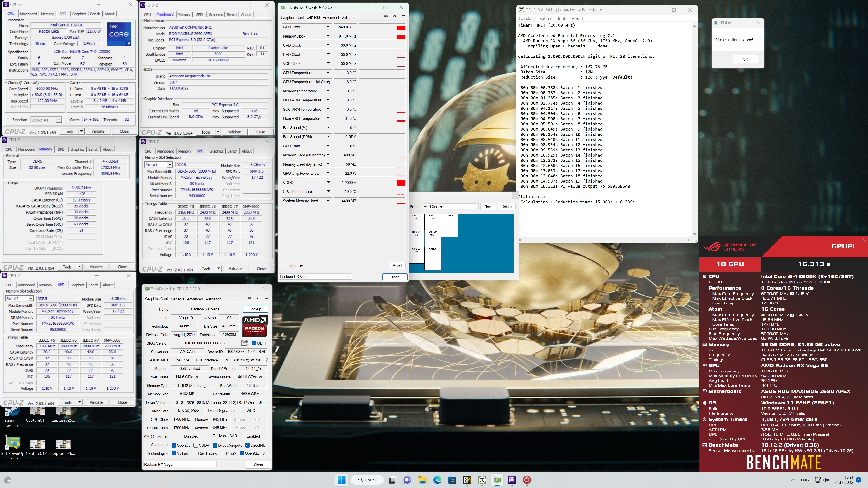868x488 pixels.
Task: Toggle the UEFI checkbox
Action: pos(254,343)
